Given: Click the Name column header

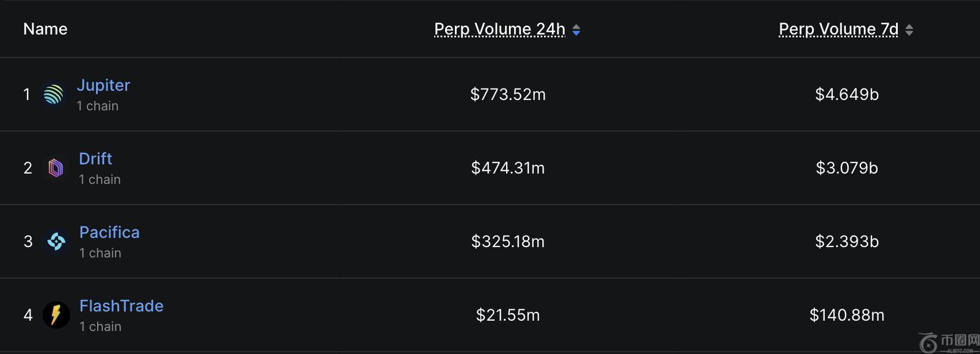Looking at the screenshot, I should pos(45,29).
